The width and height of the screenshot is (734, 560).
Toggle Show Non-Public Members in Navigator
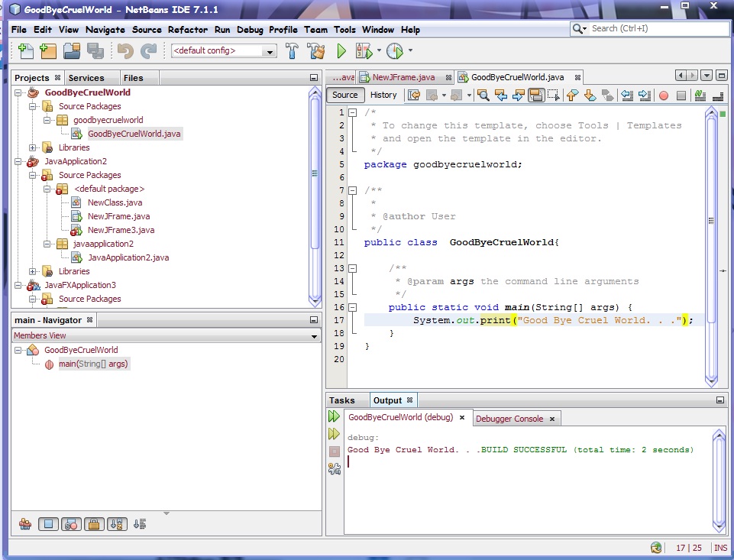point(94,524)
